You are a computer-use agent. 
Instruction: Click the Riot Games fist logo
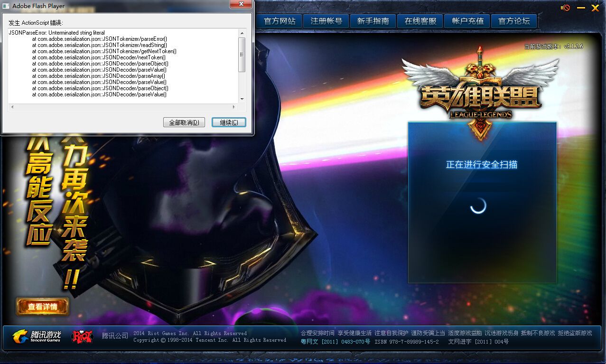coord(82,337)
